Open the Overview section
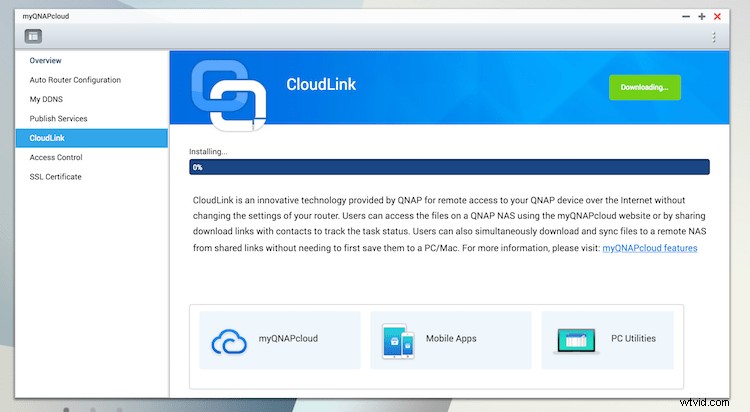Image resolution: width=750 pixels, height=412 pixels. 91,60
